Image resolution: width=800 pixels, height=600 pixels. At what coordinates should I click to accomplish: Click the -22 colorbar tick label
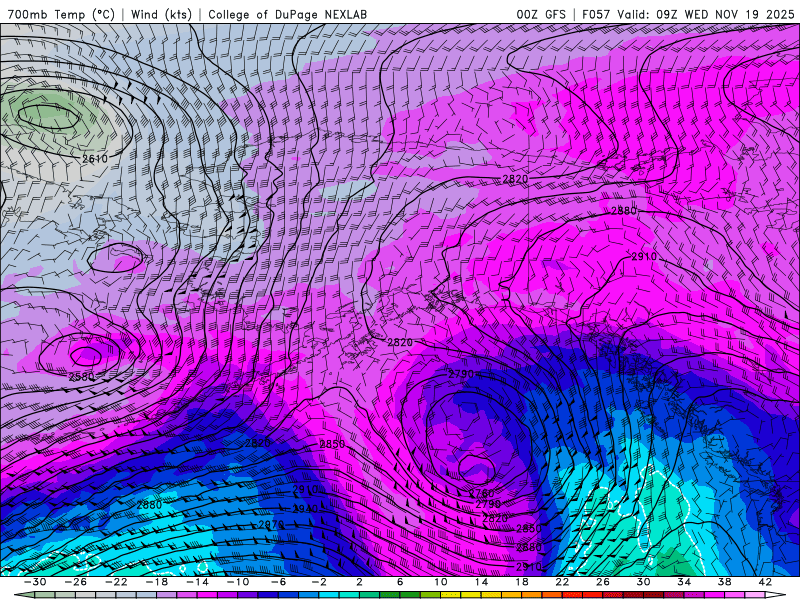(x=116, y=582)
